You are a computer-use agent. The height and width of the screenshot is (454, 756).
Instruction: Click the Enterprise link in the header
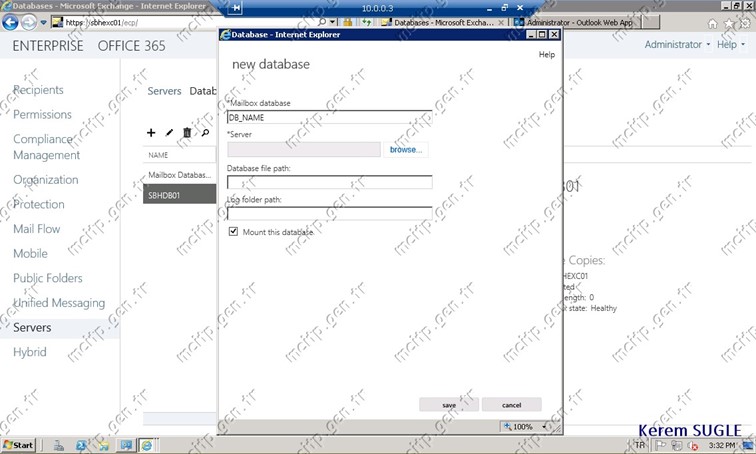48,46
